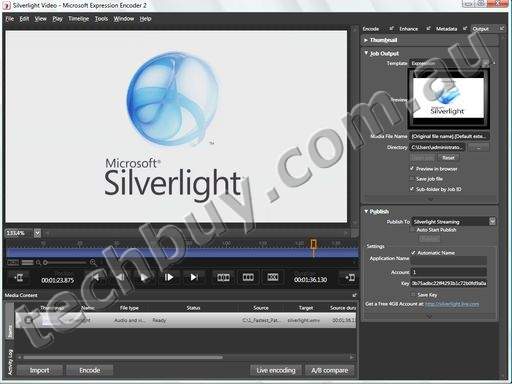Click the Reset button

click(x=448, y=158)
